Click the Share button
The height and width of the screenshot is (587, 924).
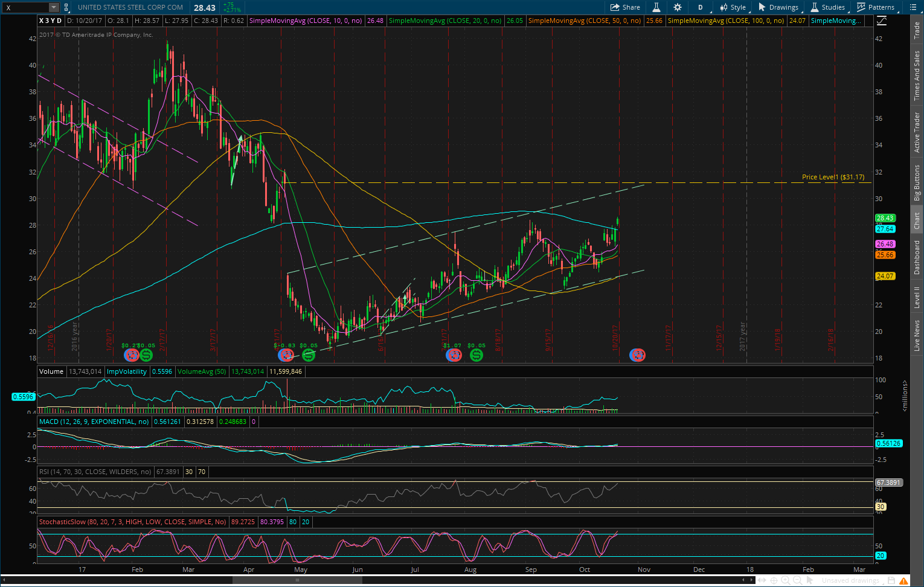[x=625, y=7]
